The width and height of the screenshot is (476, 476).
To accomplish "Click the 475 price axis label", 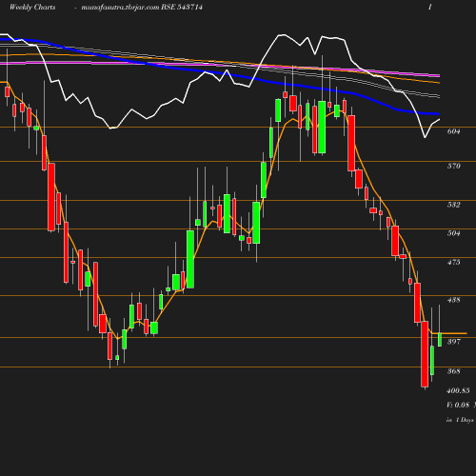I will point(453,262).
